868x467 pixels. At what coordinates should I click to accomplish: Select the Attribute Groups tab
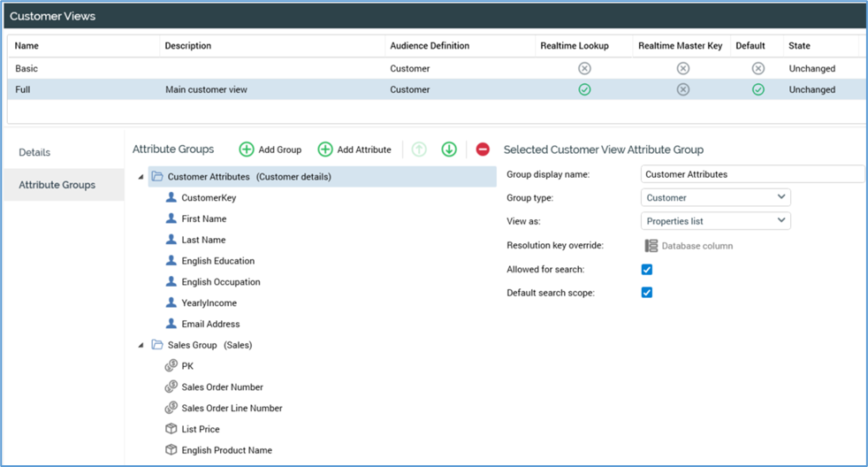(x=57, y=185)
